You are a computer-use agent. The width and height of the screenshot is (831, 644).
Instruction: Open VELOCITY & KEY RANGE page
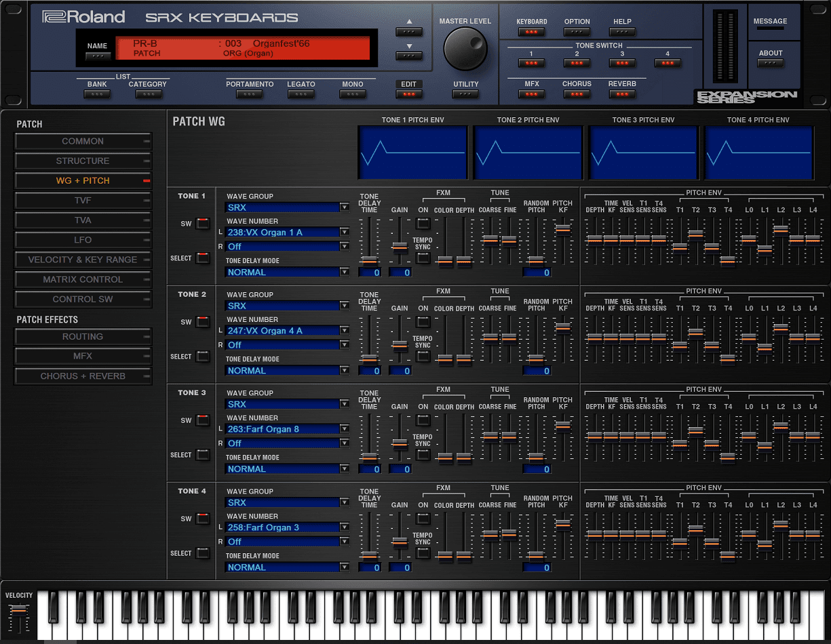(83, 260)
